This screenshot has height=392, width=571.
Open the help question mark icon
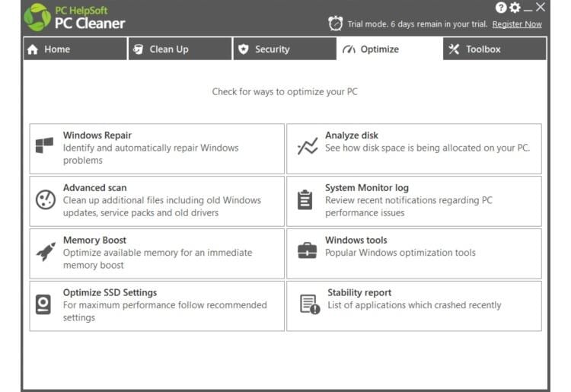click(500, 8)
